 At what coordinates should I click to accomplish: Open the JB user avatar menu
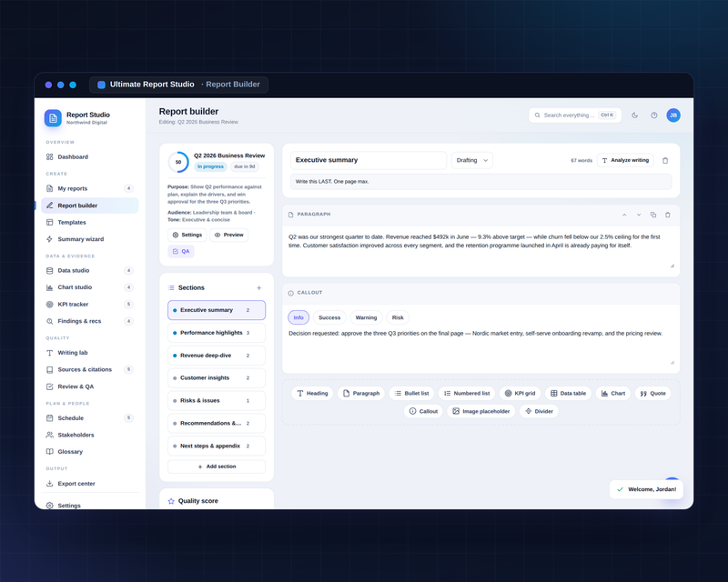coord(673,115)
